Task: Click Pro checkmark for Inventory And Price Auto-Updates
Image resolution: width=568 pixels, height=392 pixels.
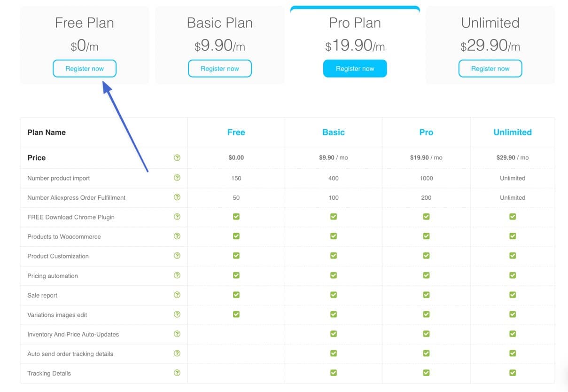Action: pyautogui.click(x=426, y=334)
